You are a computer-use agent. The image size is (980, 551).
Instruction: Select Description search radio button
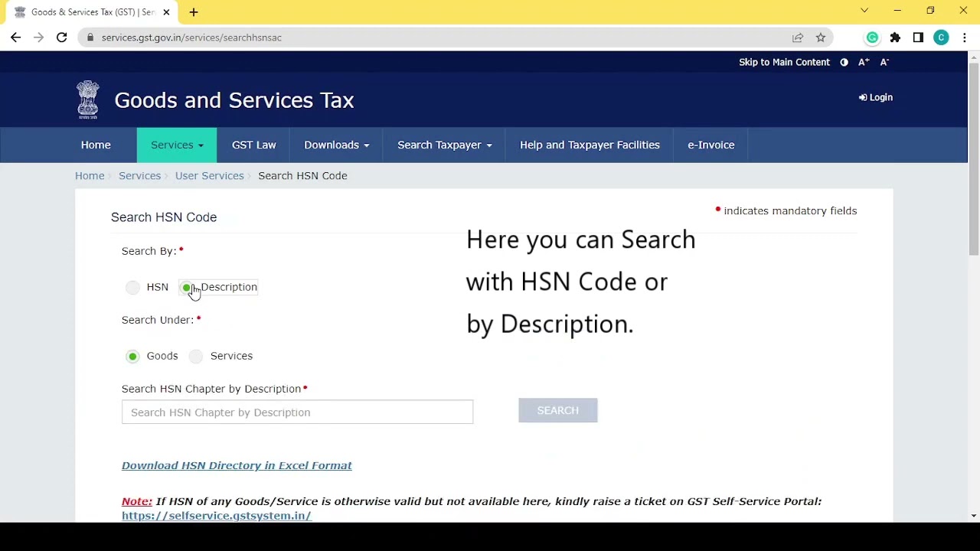click(x=187, y=287)
